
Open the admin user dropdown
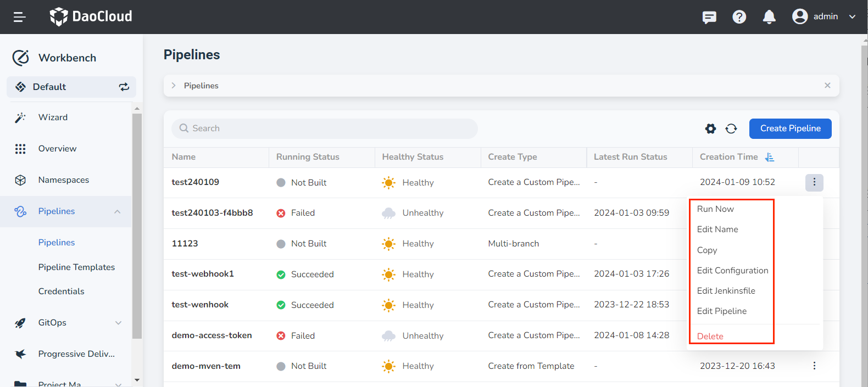824,16
